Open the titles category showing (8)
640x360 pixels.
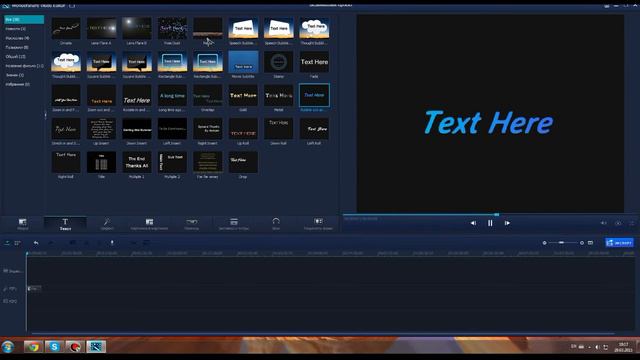17,47
